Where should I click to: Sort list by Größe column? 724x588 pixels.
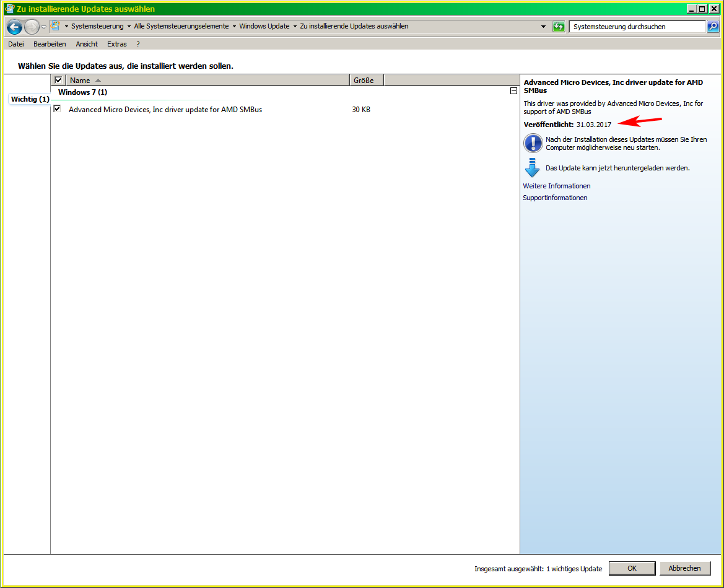367,81
